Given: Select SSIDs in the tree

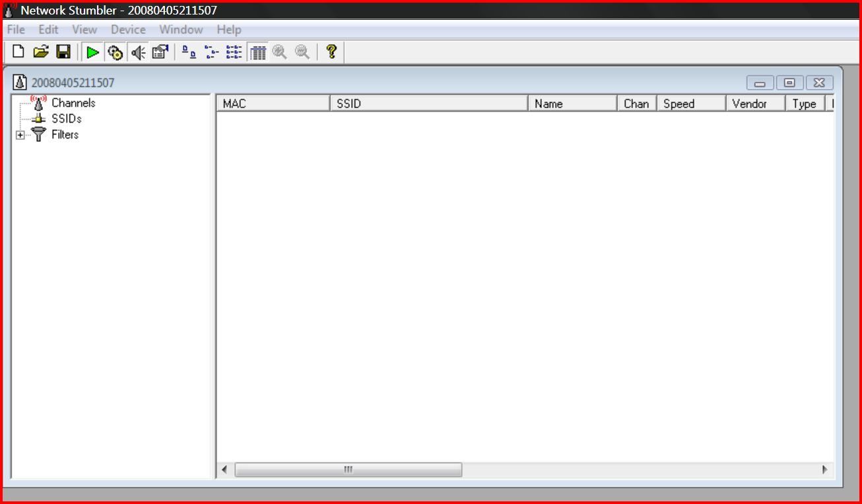Looking at the screenshot, I should point(67,119).
